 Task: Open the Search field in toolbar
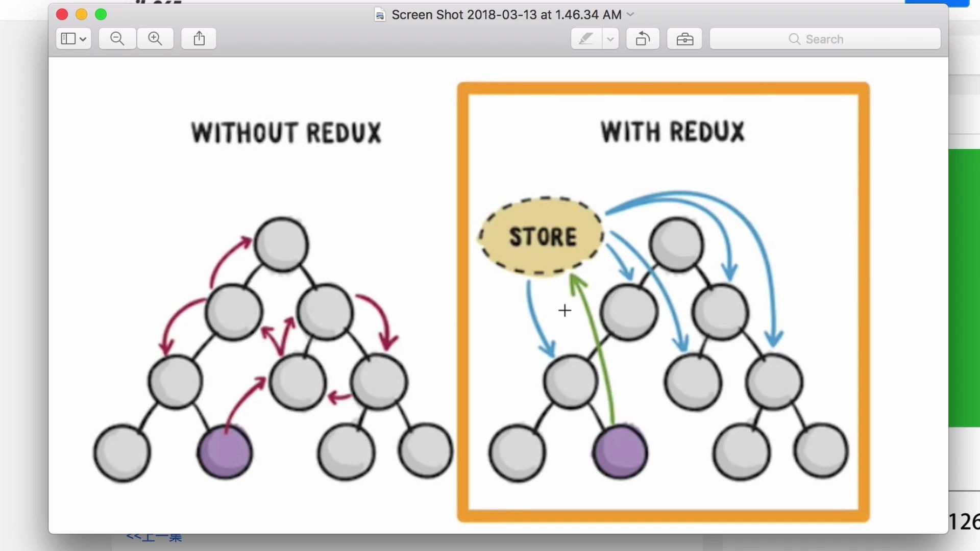(825, 38)
